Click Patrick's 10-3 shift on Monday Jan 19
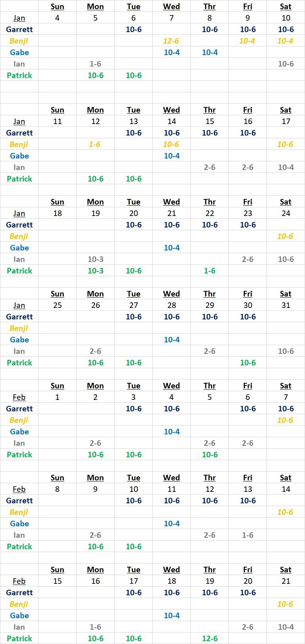Image resolution: width=305 pixels, height=644 pixels. point(95,271)
